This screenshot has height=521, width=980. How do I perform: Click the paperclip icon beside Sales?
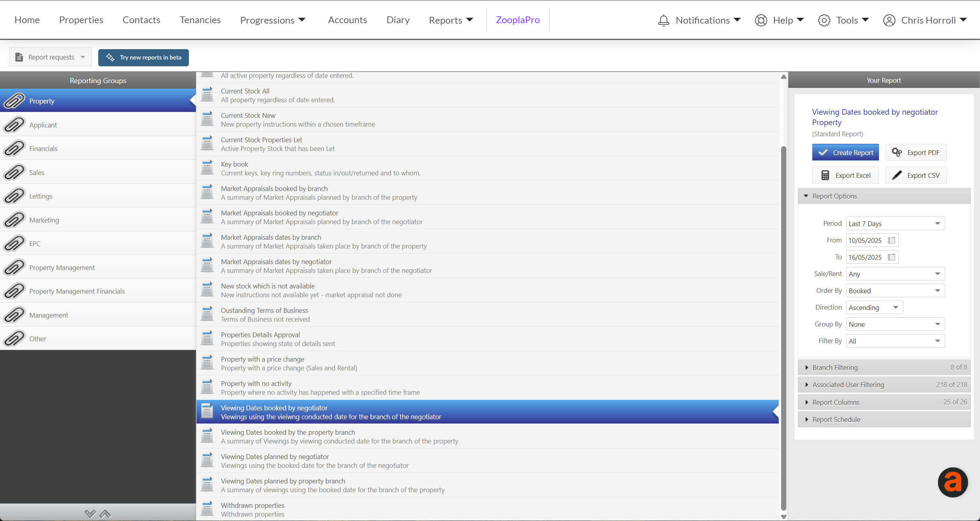tap(14, 172)
